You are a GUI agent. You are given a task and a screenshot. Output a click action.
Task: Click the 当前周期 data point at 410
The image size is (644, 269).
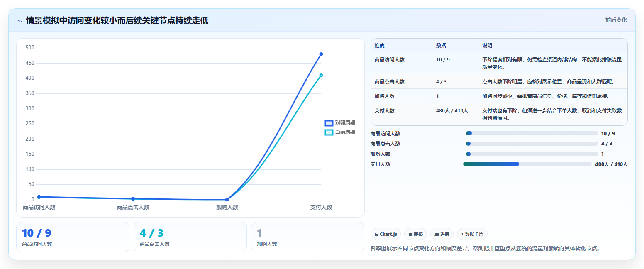[321, 75]
